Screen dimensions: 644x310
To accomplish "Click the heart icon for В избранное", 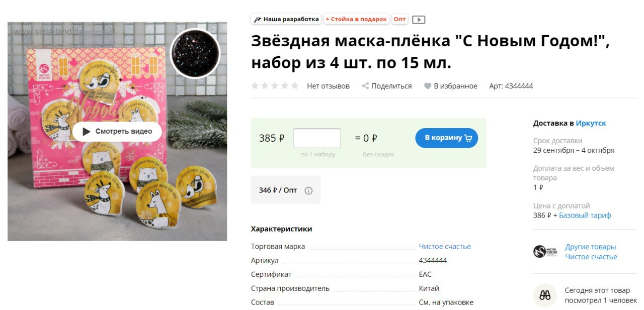I will 428,86.
